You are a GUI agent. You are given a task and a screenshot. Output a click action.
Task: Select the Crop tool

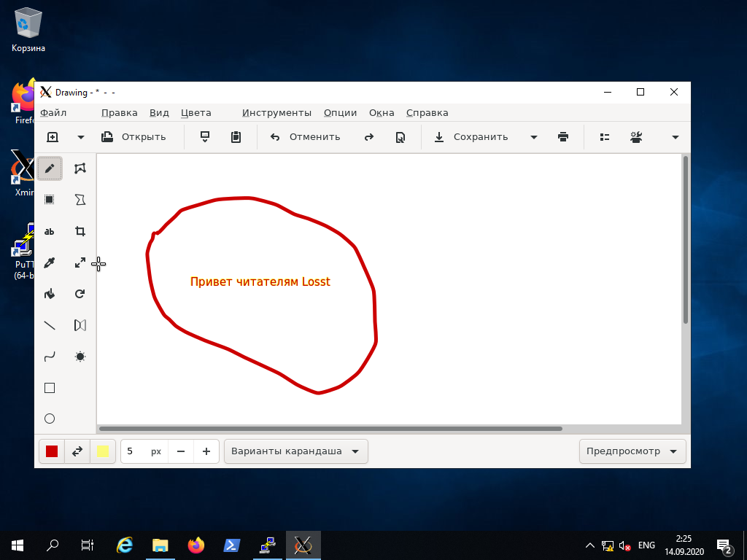[80, 232]
